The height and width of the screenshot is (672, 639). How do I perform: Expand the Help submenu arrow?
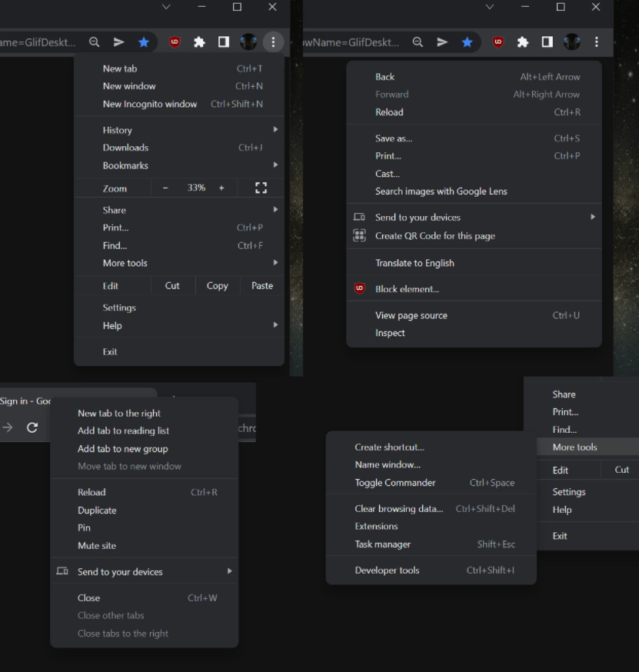point(275,325)
